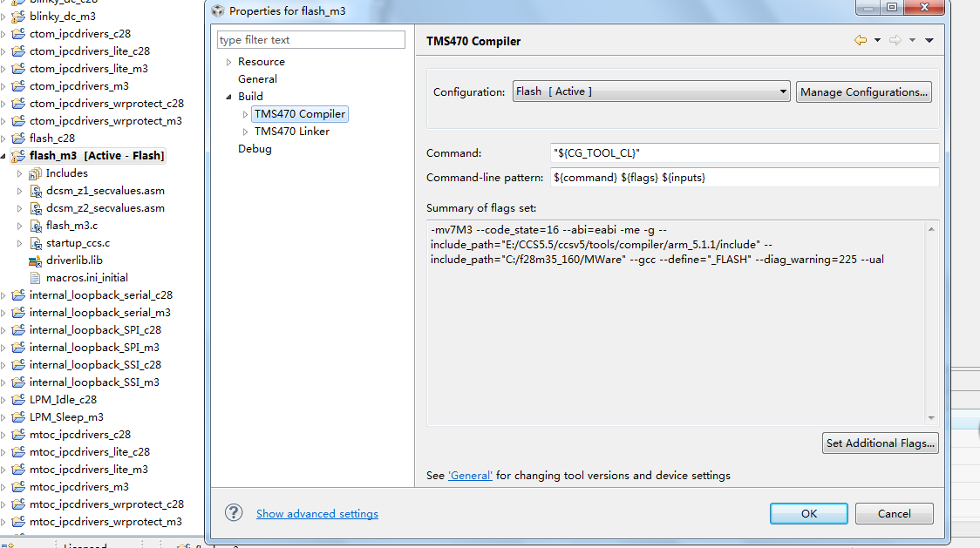Click the dcsm_z1_secvalues.asm file icon
The height and width of the screenshot is (548, 980).
[x=36, y=191]
